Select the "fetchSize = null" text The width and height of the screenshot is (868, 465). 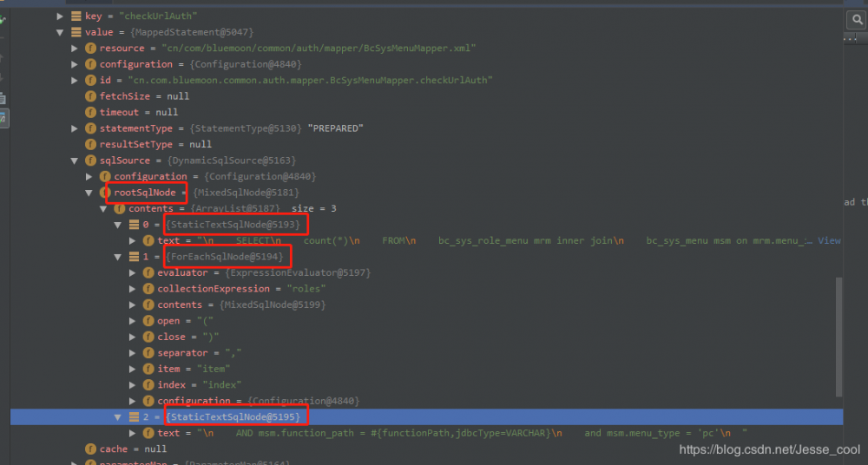point(144,96)
